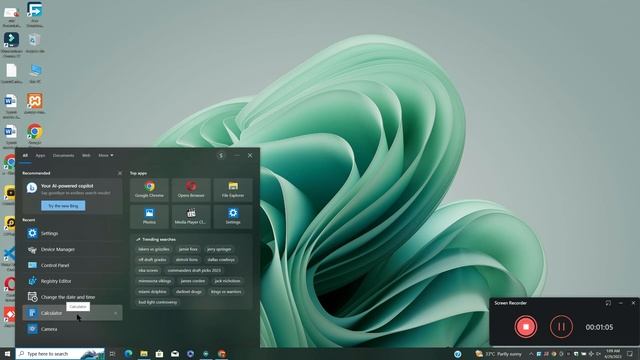Click the Screen Recorder compact view icon

(x=608, y=303)
